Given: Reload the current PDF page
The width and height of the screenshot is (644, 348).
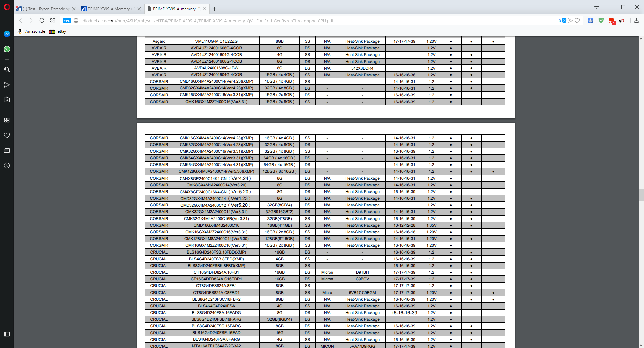Looking at the screenshot, I should pos(42,21).
